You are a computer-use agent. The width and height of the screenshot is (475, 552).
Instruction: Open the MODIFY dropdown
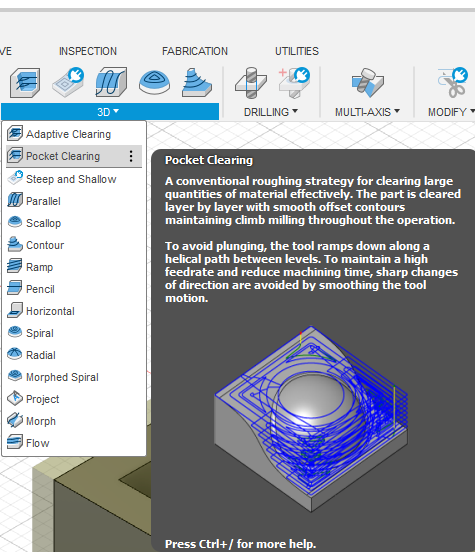click(451, 112)
